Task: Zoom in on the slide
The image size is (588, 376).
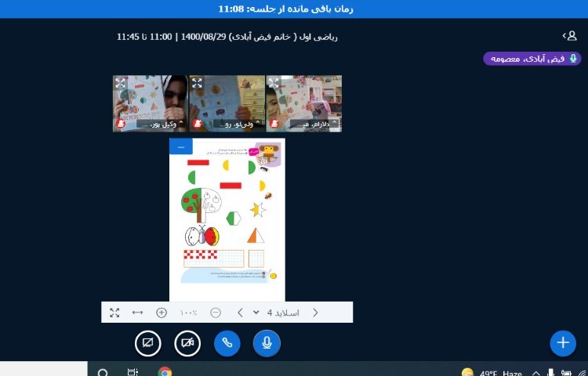Action: (x=162, y=313)
